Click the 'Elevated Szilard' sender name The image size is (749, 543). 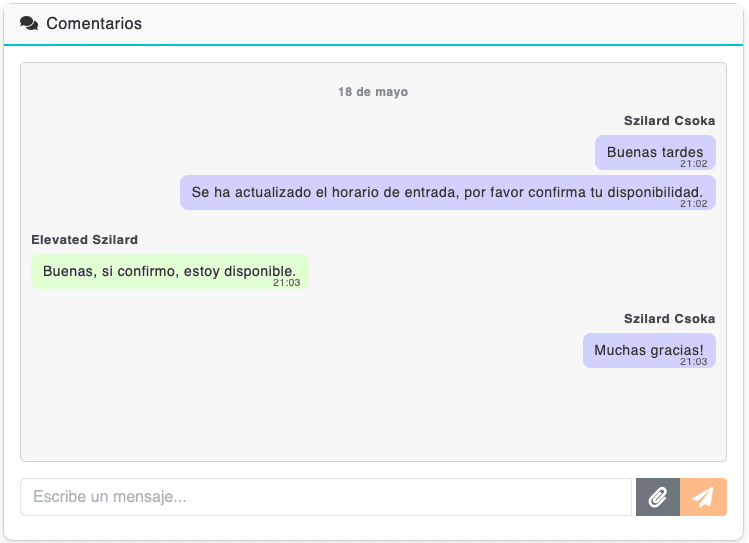pyautogui.click(x=85, y=240)
